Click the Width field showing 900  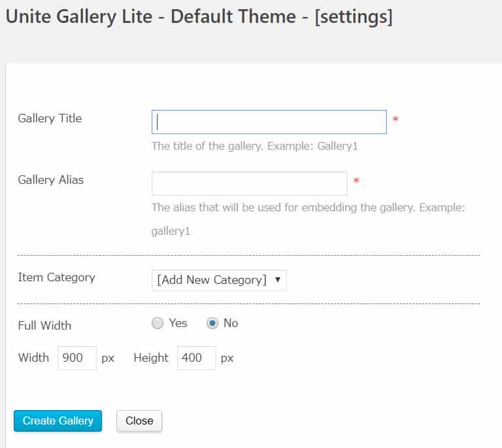click(x=77, y=358)
